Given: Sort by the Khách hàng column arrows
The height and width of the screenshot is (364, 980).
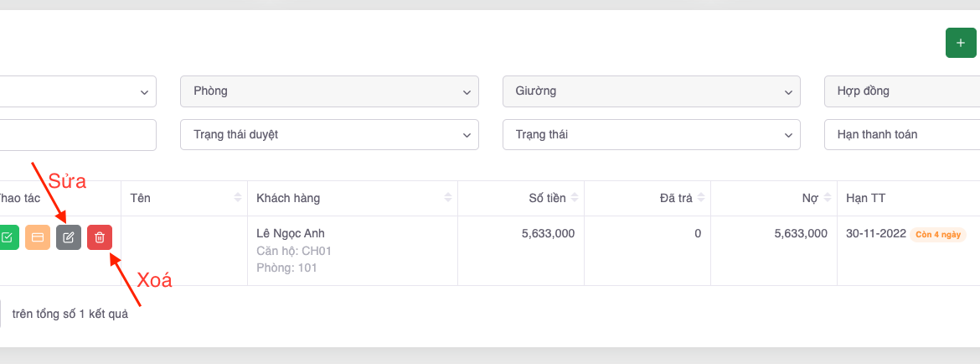Looking at the screenshot, I should [448, 198].
